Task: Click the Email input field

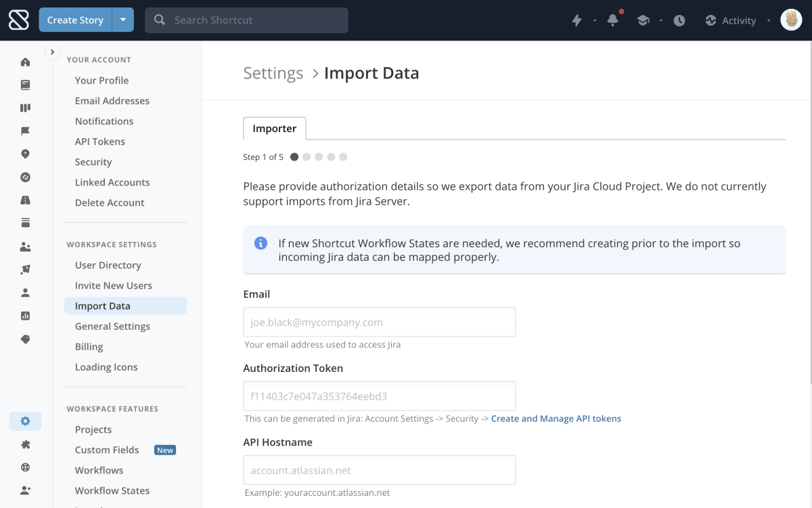Action: [x=380, y=322]
